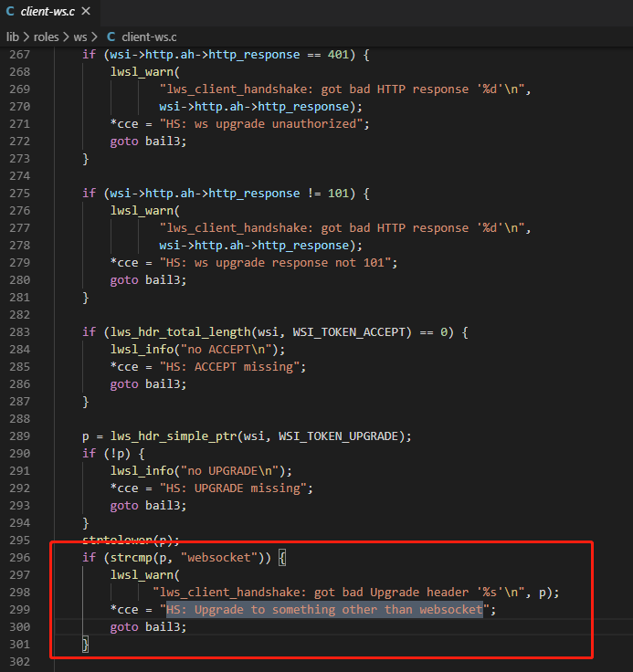Screen dimensions: 633x672
Task: Click the opening bracket ending line 296
Action: coord(282,558)
